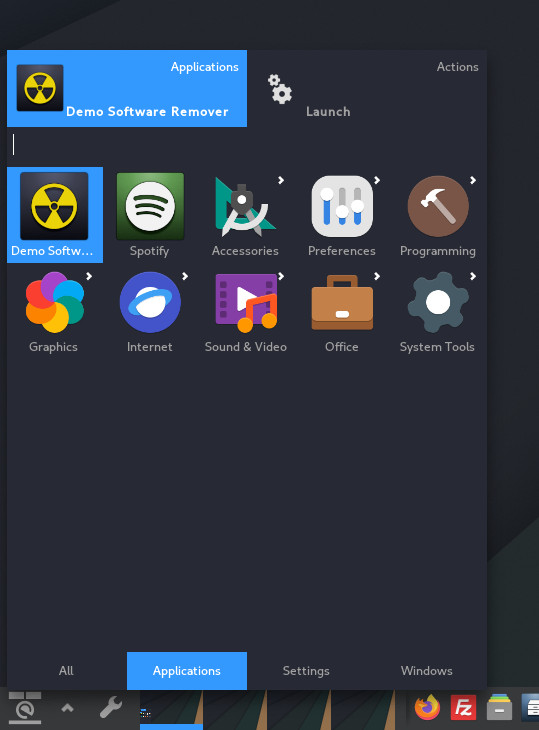Expand the Office submenu arrow
This screenshot has height=730, width=539.
tap(377, 277)
